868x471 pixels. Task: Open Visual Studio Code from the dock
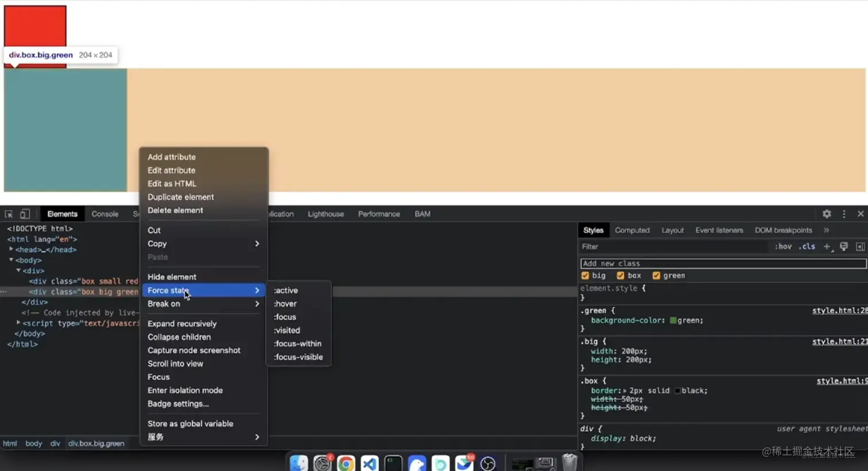click(370, 462)
